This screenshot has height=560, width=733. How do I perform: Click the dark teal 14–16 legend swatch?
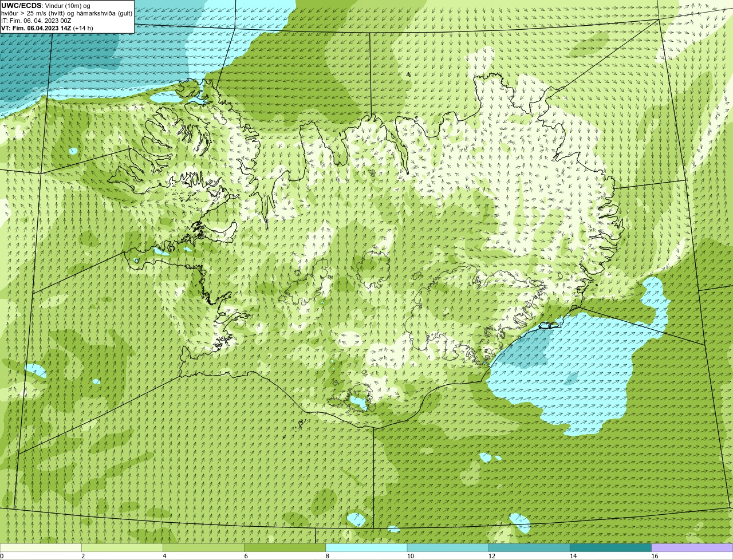coord(610,548)
